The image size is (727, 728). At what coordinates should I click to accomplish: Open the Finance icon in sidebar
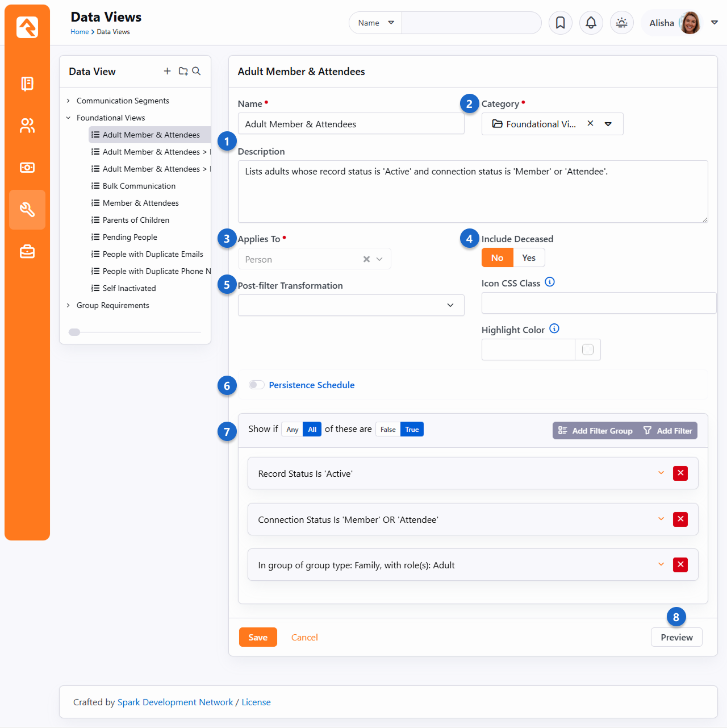coord(27,168)
